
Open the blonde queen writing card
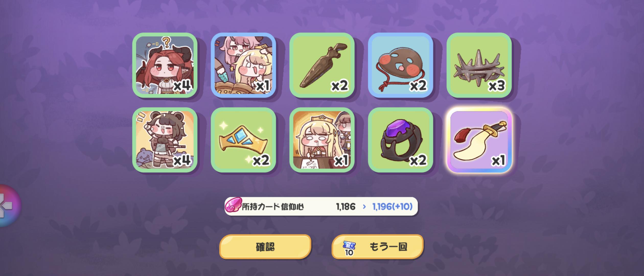click(322, 140)
